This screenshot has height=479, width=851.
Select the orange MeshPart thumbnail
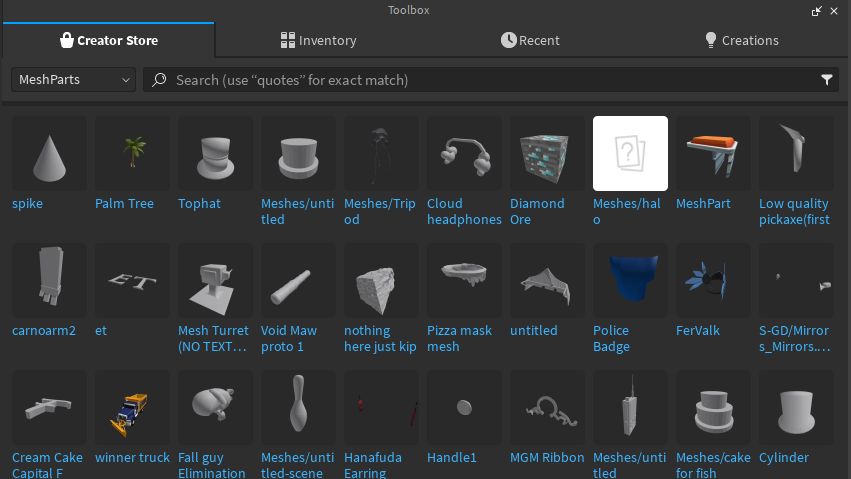[714, 154]
